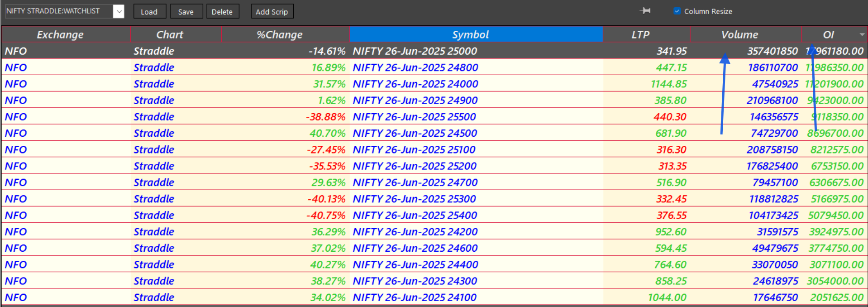Select the NIFTY 26-Jun-2025 25500 symbol
The width and height of the screenshot is (868, 307).
[x=415, y=117]
